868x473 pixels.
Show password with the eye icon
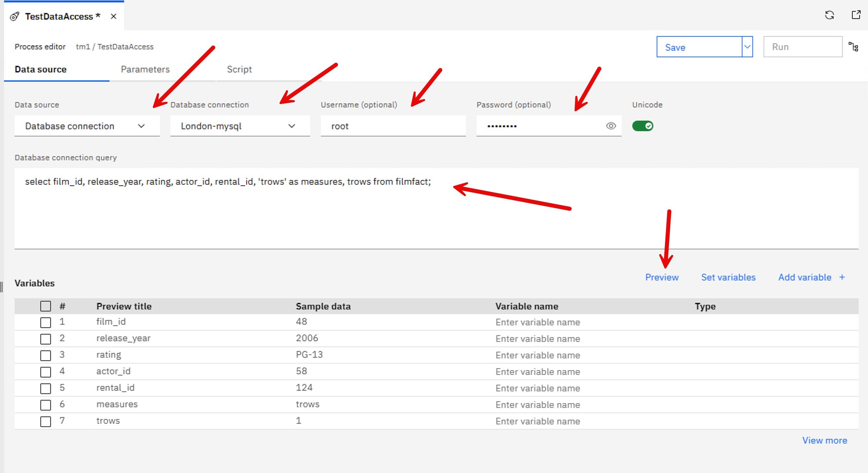611,126
